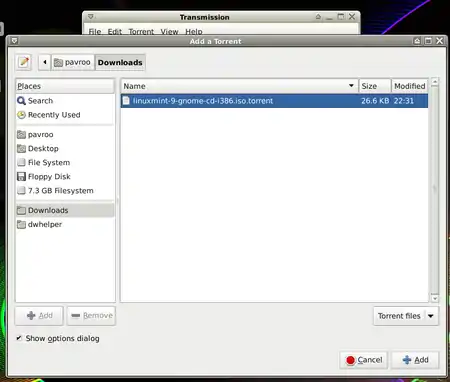Click the Name column sort arrow
Screen dimensions: 450x382
click(351, 86)
